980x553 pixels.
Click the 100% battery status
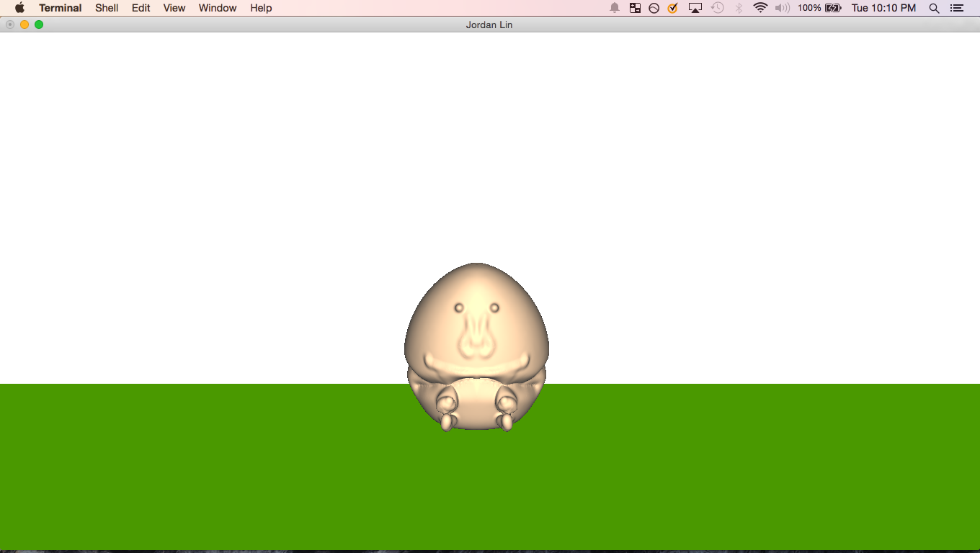tap(819, 8)
